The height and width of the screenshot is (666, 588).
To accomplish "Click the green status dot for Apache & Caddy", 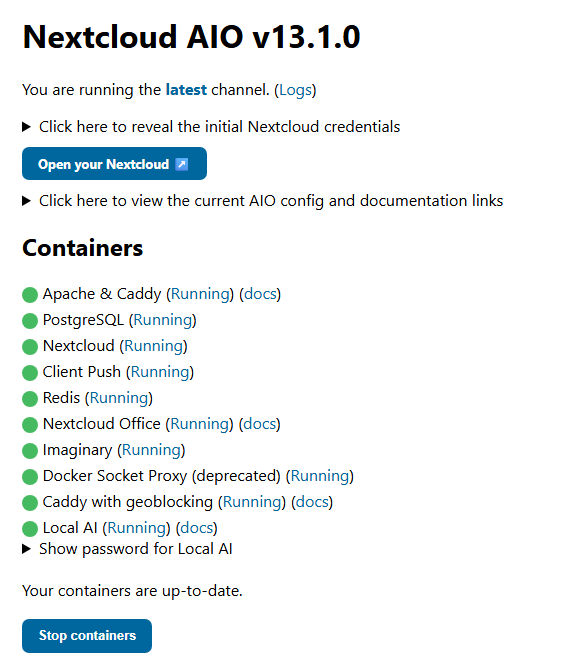I will 30,295.
